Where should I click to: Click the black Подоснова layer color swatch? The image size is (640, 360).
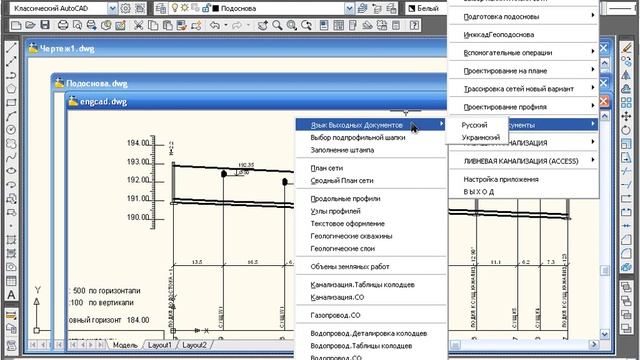216,8
